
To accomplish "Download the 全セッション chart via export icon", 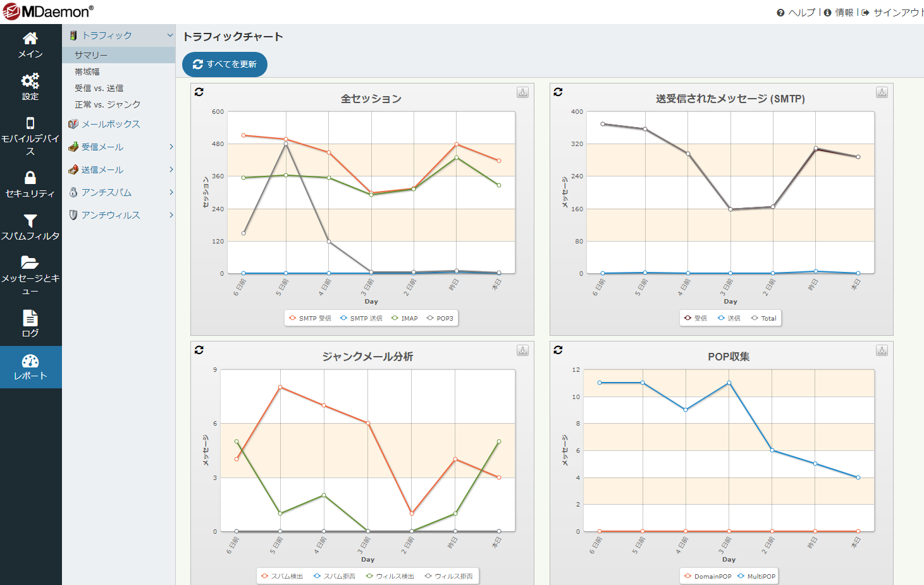I will point(523,92).
